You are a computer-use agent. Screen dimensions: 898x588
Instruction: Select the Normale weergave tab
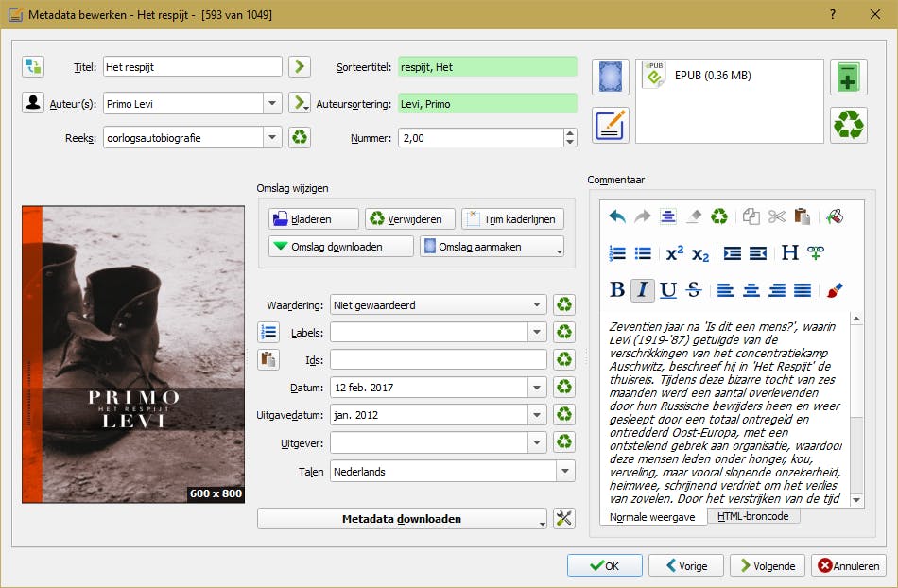652,517
